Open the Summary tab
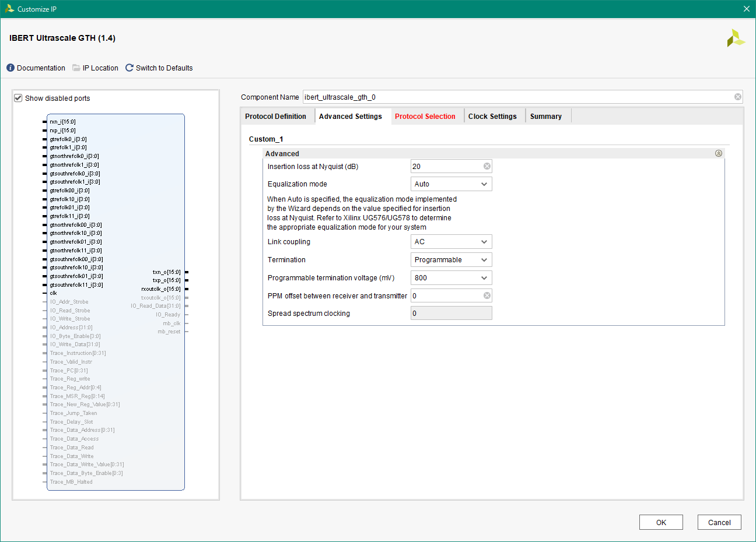 click(x=546, y=117)
